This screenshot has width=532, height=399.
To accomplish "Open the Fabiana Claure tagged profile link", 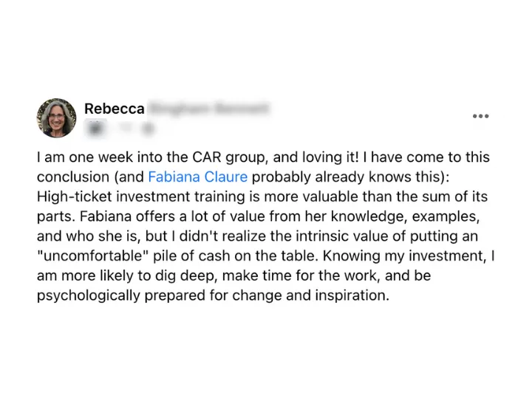I will pyautogui.click(x=198, y=177).
